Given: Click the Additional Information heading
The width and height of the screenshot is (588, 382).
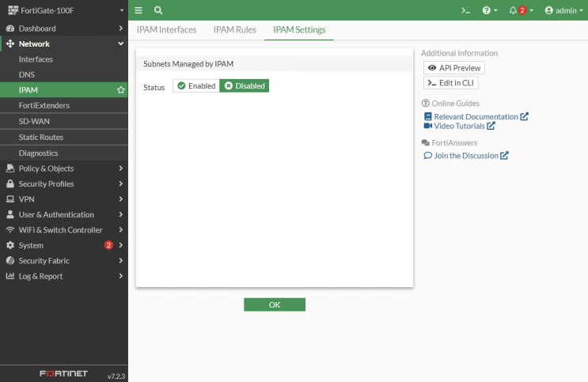Looking at the screenshot, I should pyautogui.click(x=459, y=53).
